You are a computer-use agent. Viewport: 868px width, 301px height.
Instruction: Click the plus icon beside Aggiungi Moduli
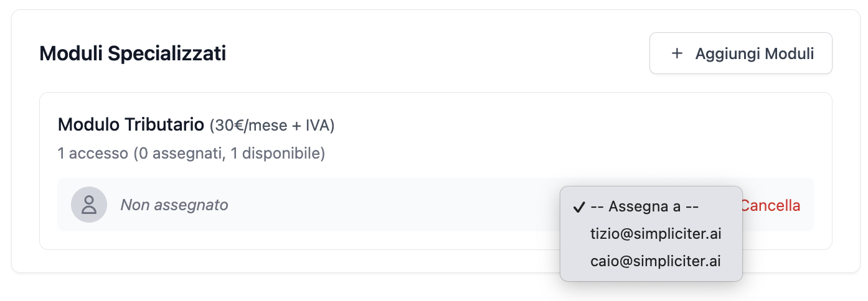click(677, 53)
